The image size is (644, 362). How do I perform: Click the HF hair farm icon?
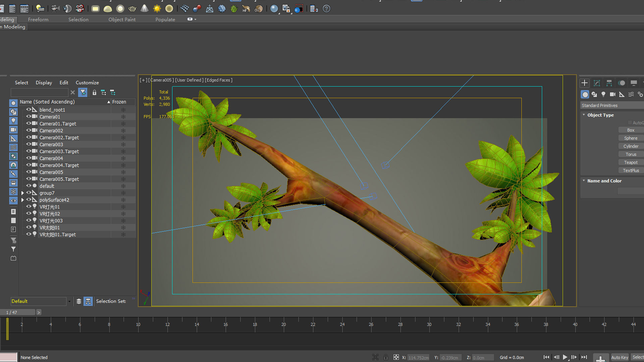point(246,9)
